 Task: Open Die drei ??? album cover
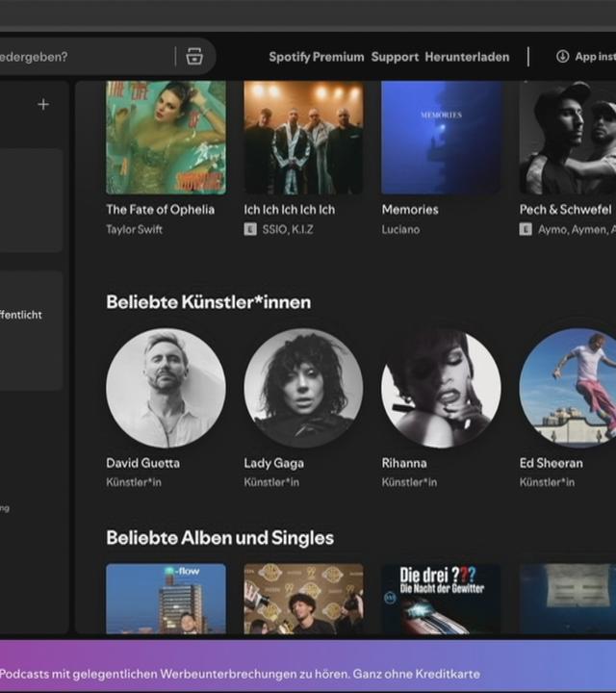[442, 599]
